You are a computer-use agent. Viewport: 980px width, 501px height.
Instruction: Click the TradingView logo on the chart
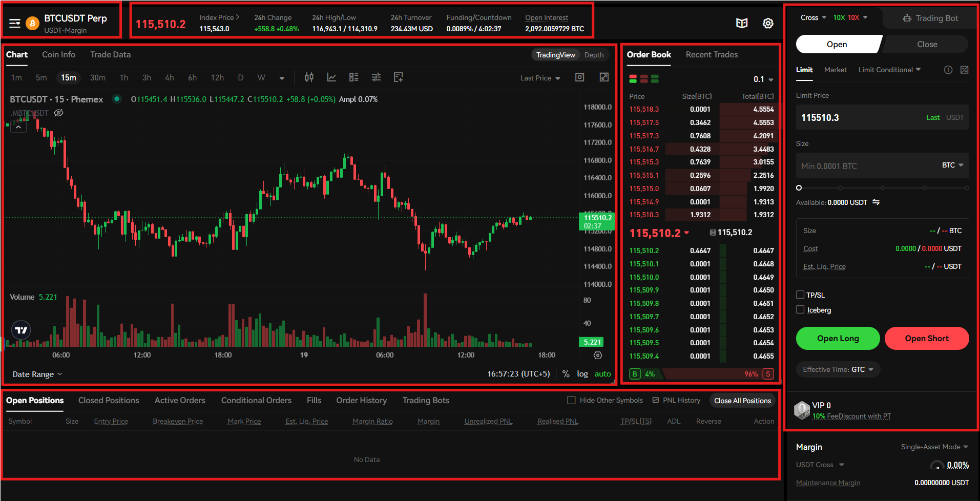(20, 330)
